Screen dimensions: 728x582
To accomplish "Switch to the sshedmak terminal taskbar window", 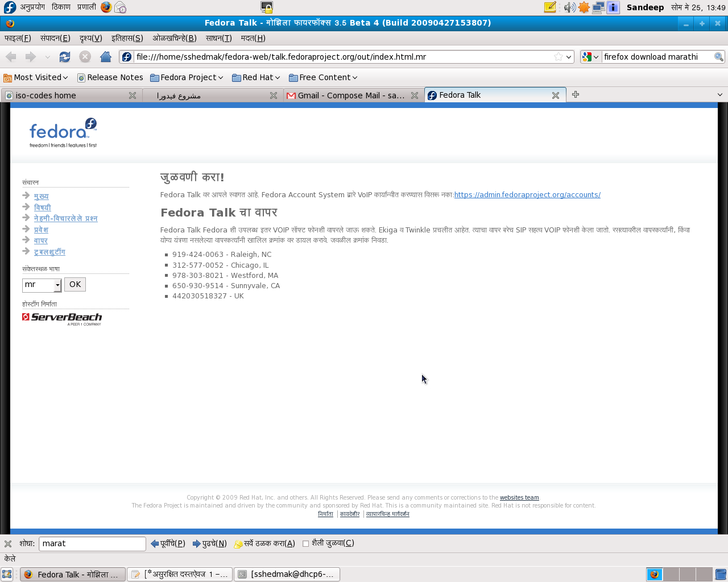I will [287, 575].
